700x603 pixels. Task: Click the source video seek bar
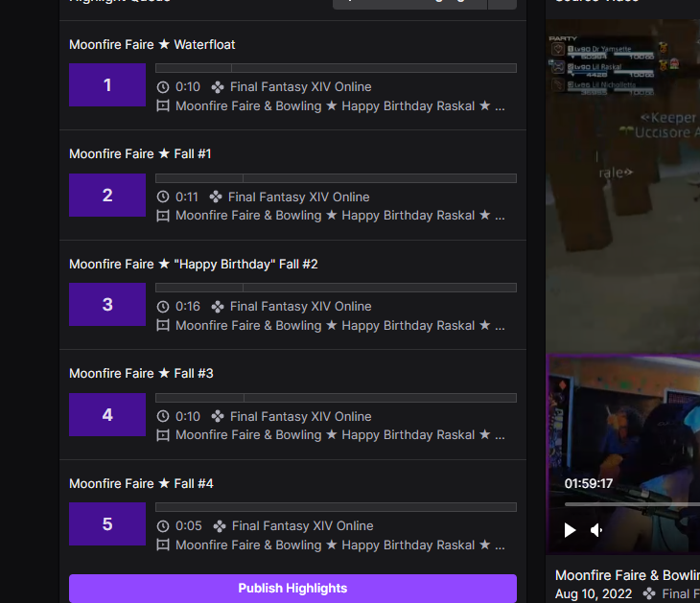point(632,504)
